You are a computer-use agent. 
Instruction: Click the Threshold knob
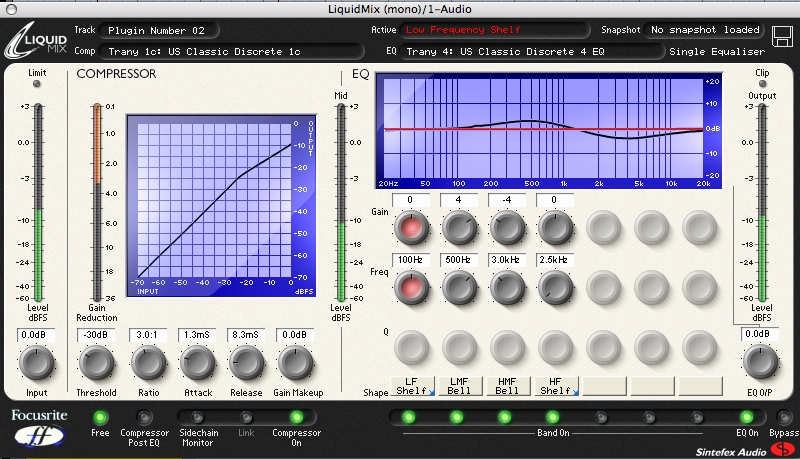pyautogui.click(x=96, y=363)
